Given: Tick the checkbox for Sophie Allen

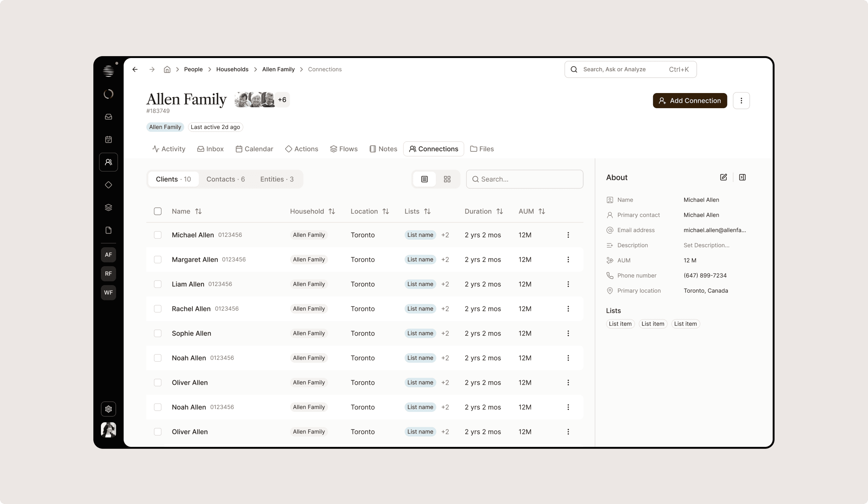Looking at the screenshot, I should (x=158, y=333).
